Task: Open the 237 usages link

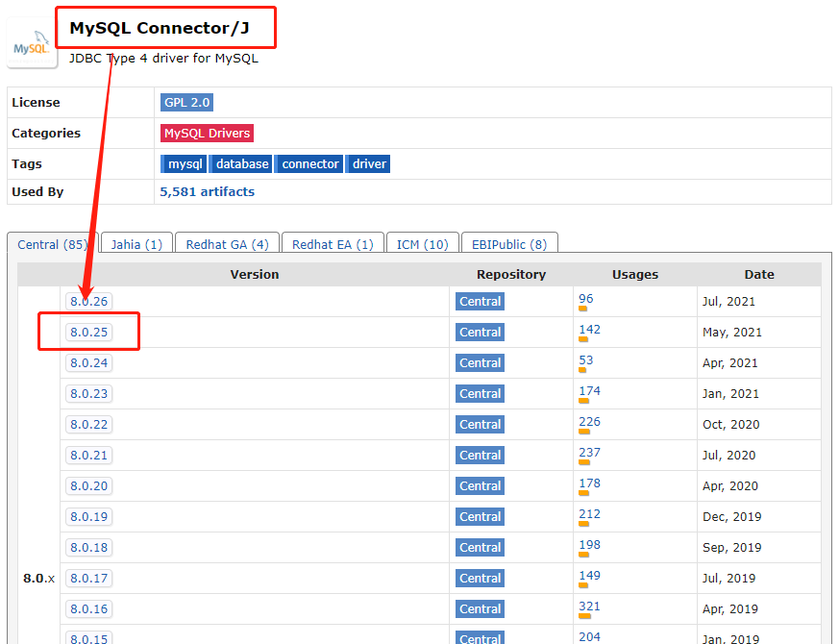Action: (590, 453)
